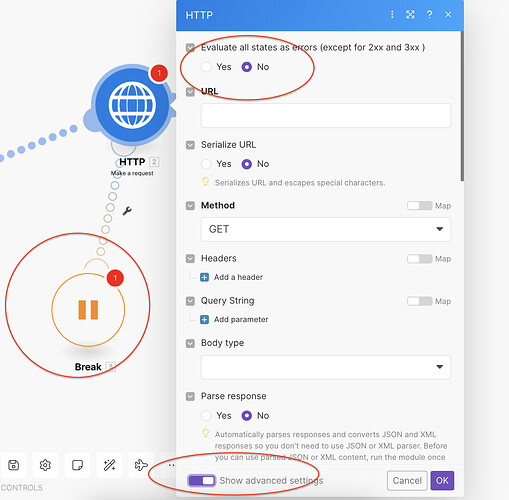Click the URL input field
The width and height of the screenshot is (509, 500).
(326, 115)
